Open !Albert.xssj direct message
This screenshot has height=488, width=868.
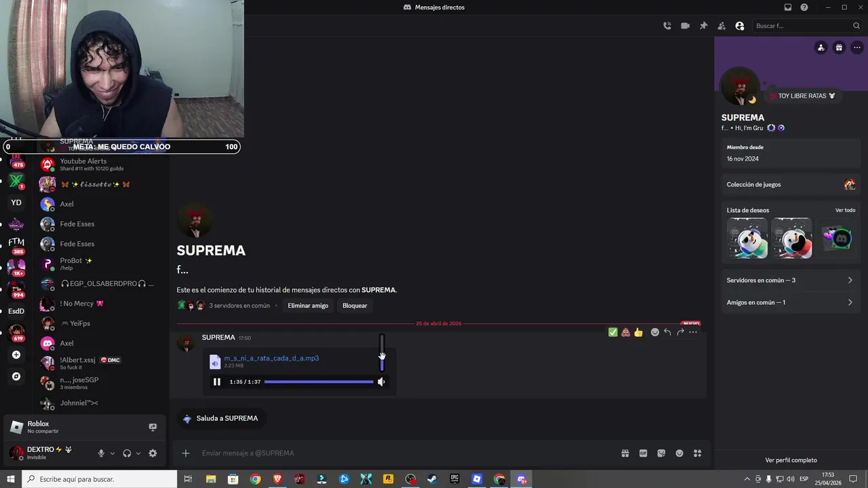pos(100,363)
